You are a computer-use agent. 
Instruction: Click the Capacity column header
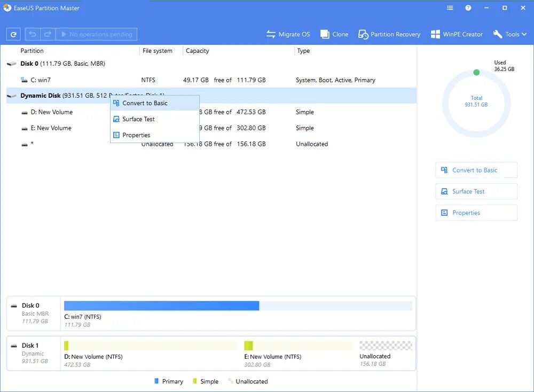(x=198, y=51)
